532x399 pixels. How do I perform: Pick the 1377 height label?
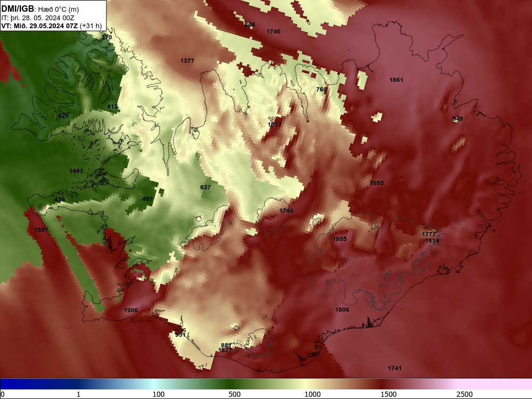[x=187, y=61]
